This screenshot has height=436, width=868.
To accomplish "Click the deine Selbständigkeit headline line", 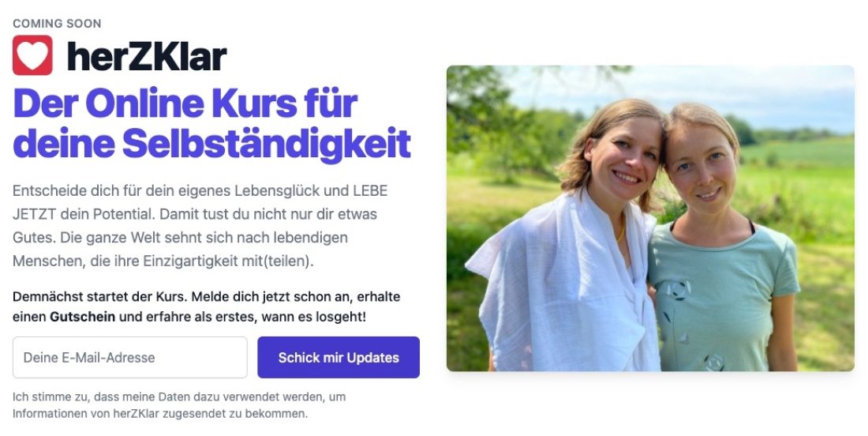I will (212, 144).
